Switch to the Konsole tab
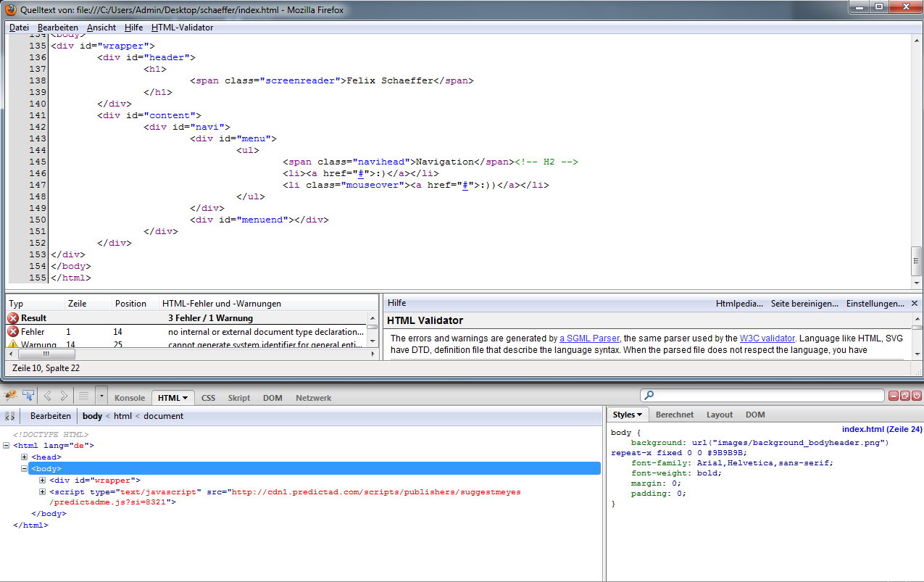The image size is (924, 582). [130, 398]
